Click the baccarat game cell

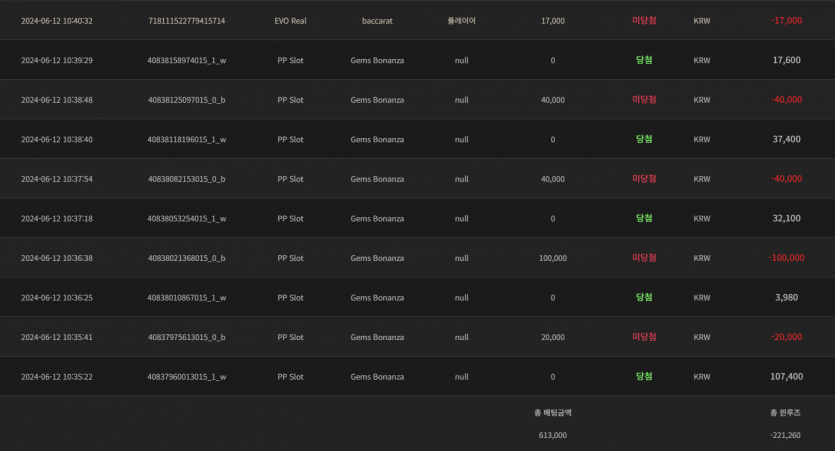[x=377, y=21]
